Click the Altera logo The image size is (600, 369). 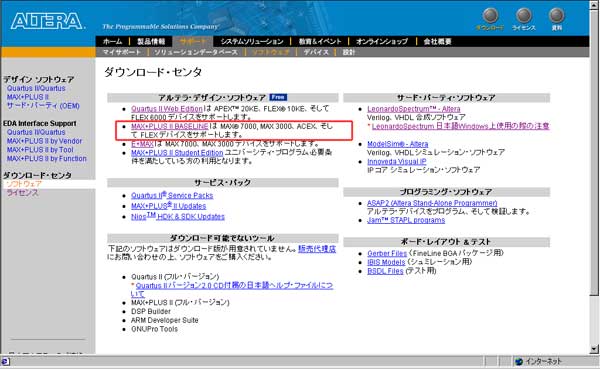point(47,21)
